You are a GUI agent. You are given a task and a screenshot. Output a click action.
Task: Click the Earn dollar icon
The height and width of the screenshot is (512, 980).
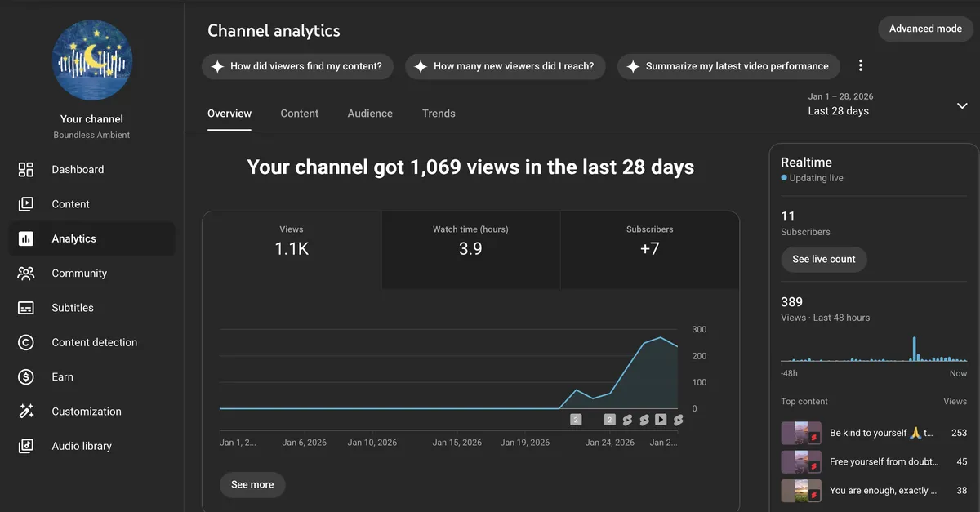pyautogui.click(x=25, y=376)
